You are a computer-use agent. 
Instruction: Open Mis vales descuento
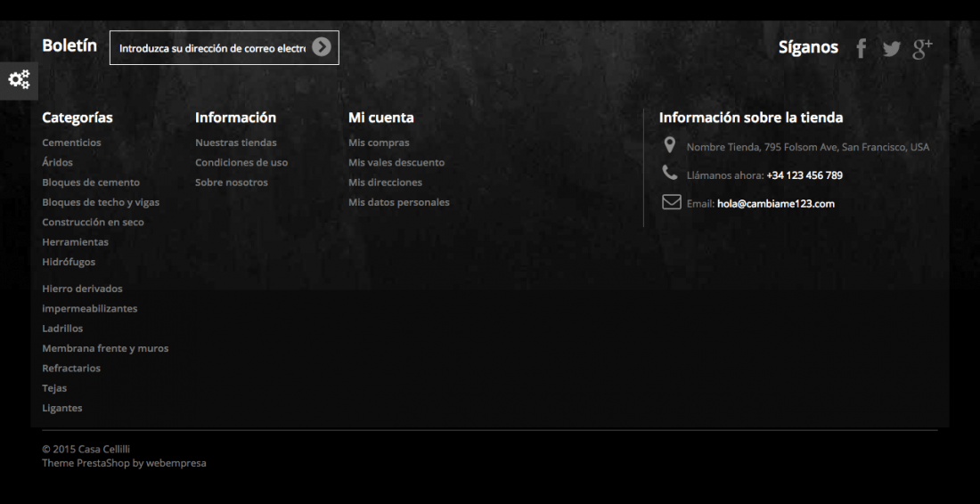(x=396, y=162)
